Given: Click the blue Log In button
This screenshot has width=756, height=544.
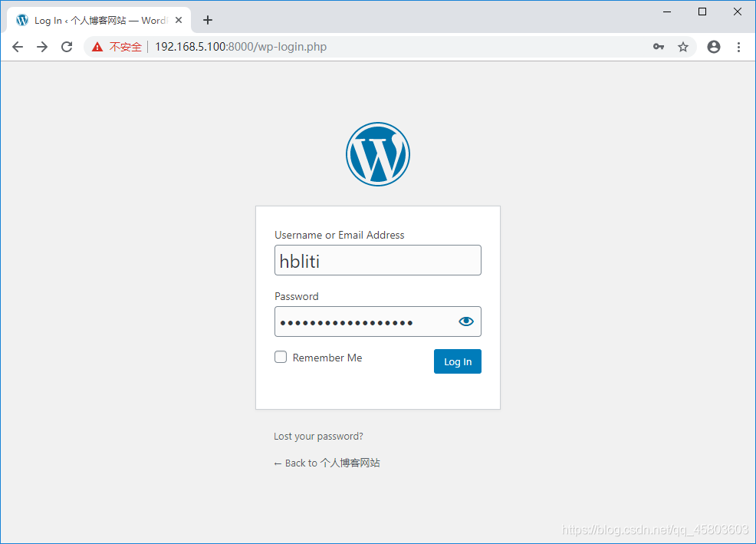Looking at the screenshot, I should point(458,361).
